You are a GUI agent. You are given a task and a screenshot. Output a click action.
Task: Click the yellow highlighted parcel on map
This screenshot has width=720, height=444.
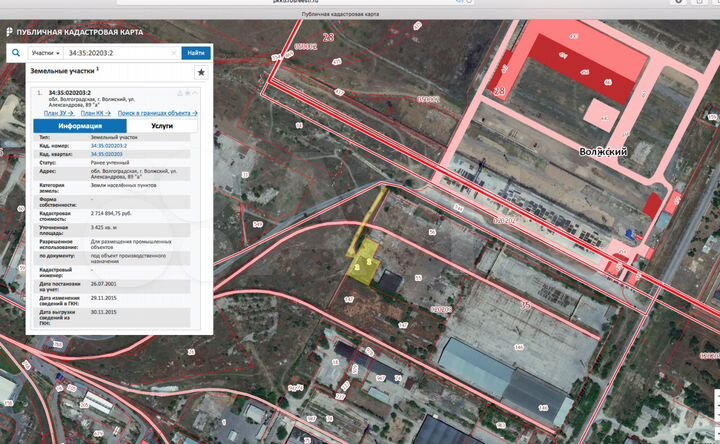pyautogui.click(x=365, y=265)
